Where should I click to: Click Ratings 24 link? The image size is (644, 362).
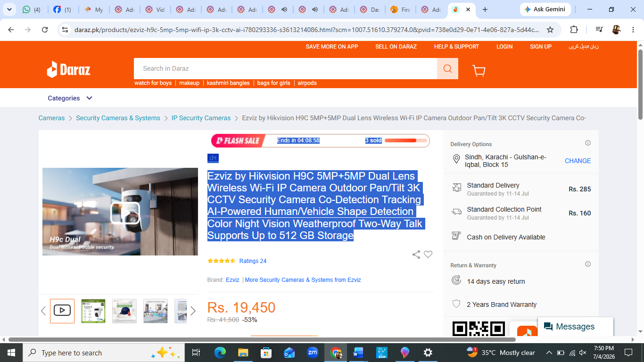[253, 261]
